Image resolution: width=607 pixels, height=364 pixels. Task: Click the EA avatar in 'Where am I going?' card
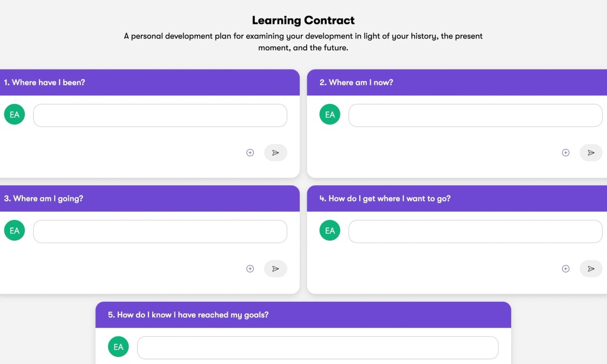[x=15, y=231]
